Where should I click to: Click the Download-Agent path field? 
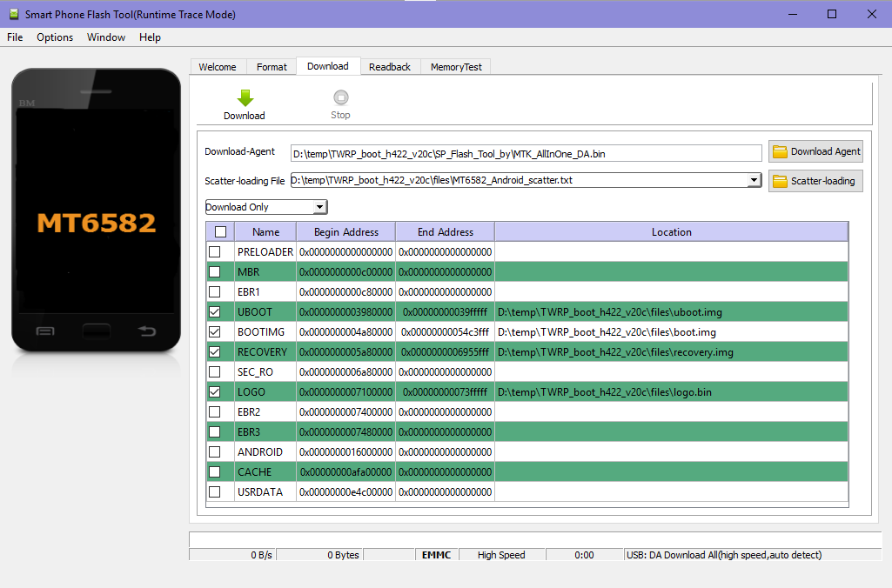click(526, 153)
